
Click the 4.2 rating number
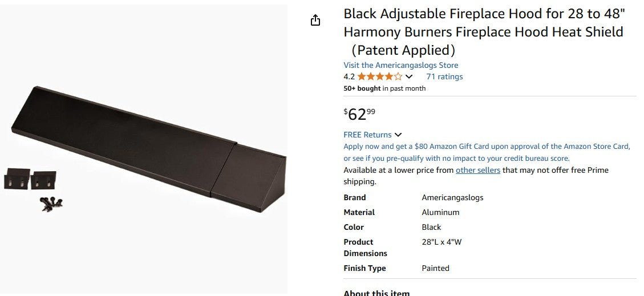pos(349,76)
